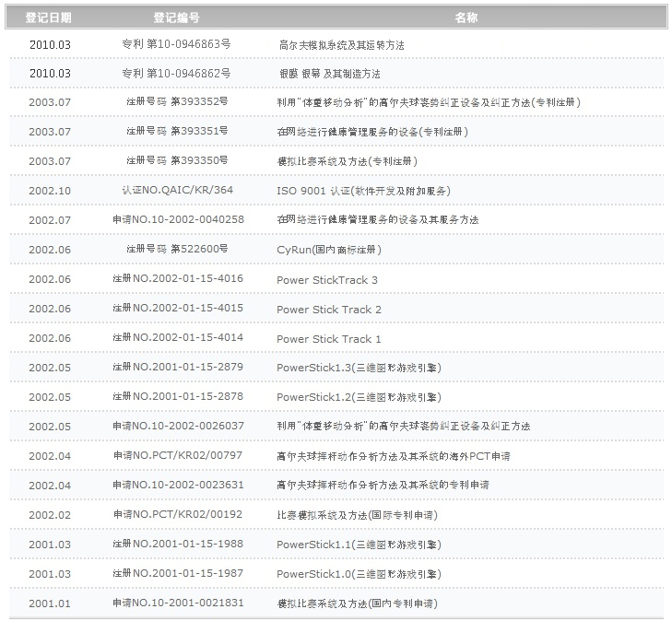The height and width of the screenshot is (621, 672).
Task: Click the 登记日期 column header
Action: click(49, 18)
